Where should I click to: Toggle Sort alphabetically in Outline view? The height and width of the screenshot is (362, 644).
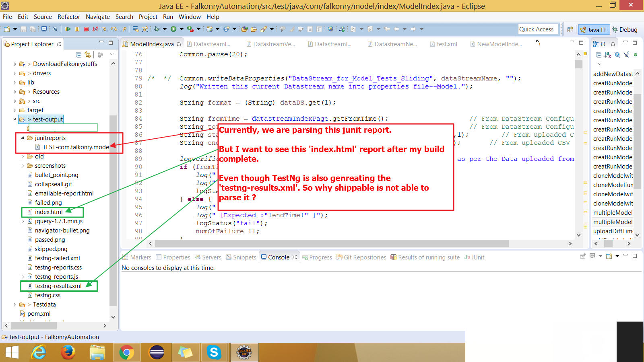pos(608,55)
